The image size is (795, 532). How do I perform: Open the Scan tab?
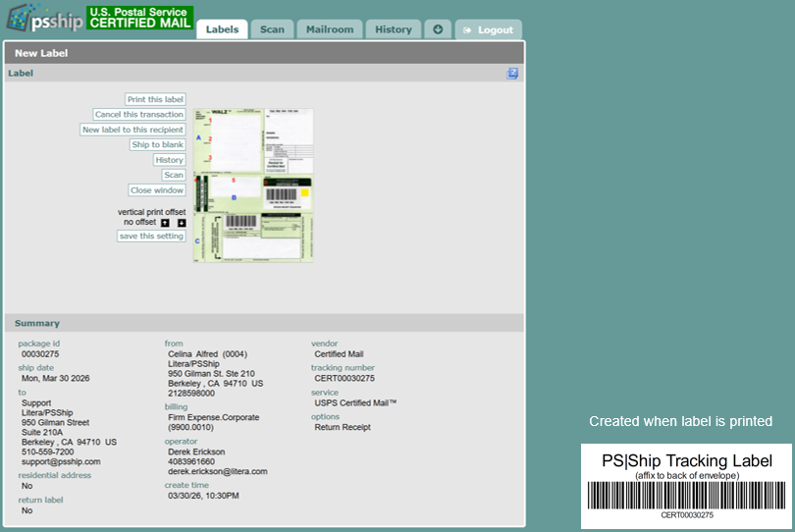click(272, 29)
